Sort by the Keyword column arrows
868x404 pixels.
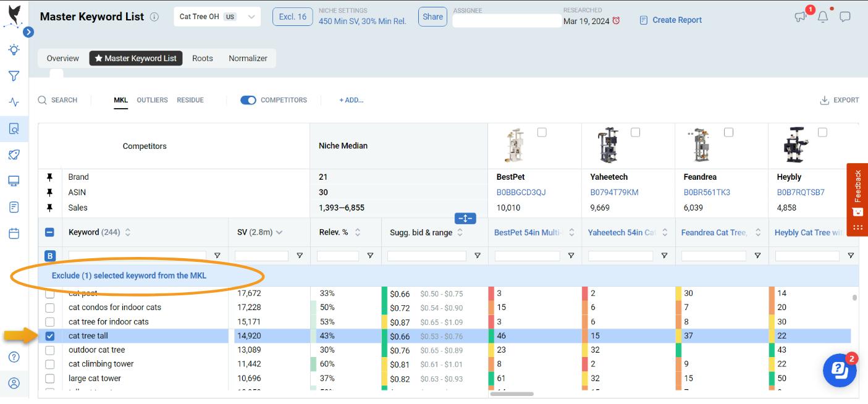(128, 233)
